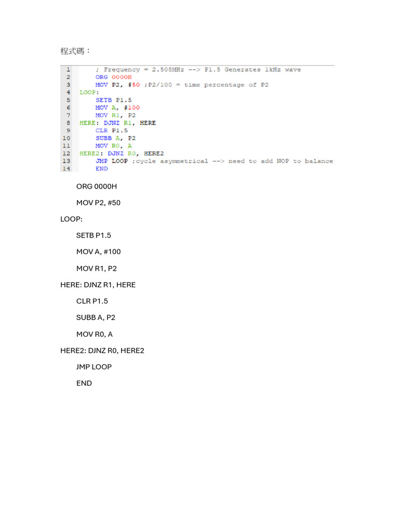Click the text line 'SETB P1.5'
The image size is (399, 532).
pos(94,235)
